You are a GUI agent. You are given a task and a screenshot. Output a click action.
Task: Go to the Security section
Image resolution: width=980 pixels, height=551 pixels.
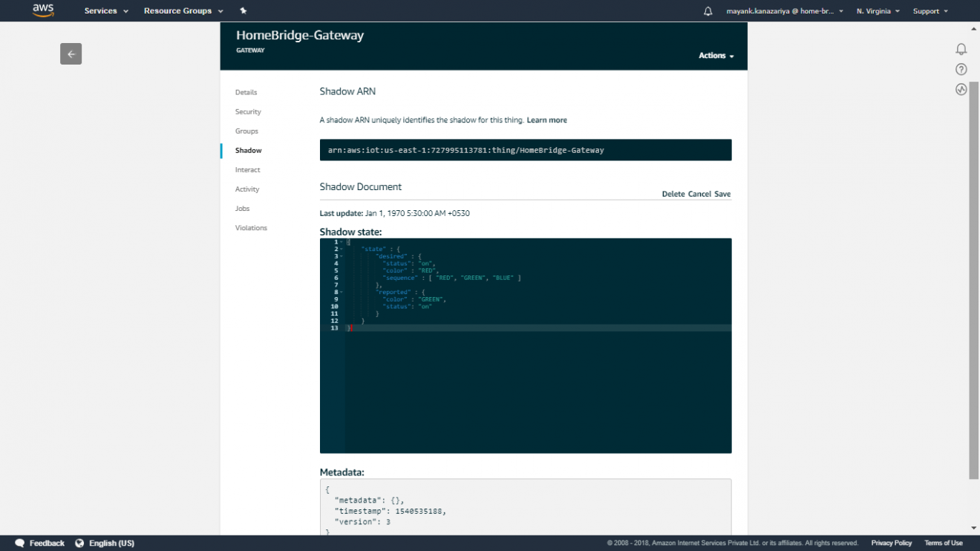tap(248, 111)
